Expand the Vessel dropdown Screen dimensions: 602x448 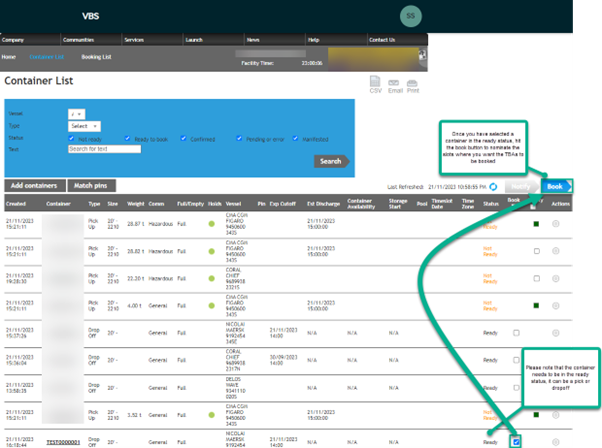[77, 114]
